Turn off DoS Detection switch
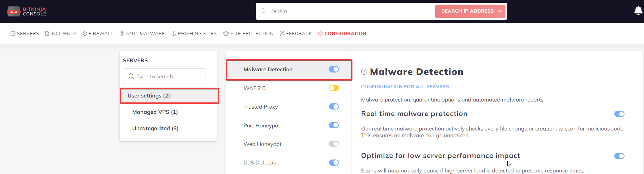The width and height of the screenshot is (644, 174). click(334, 163)
